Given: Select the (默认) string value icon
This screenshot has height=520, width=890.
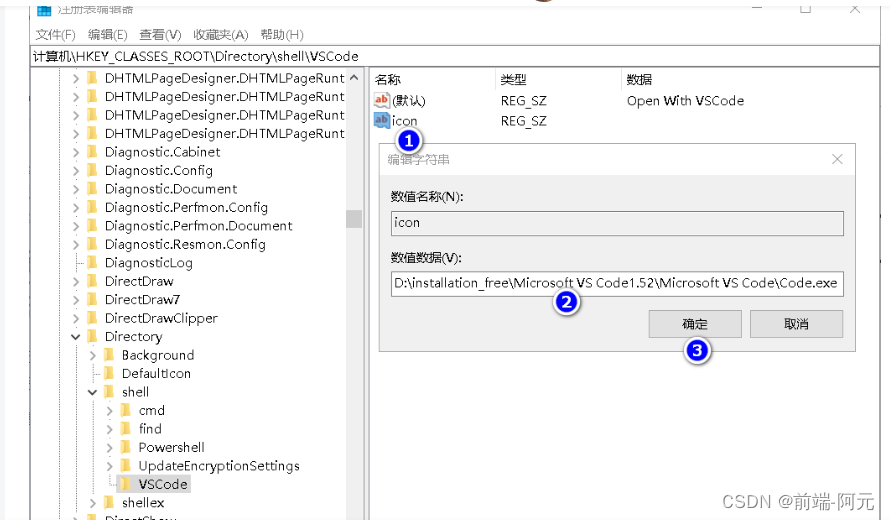Looking at the screenshot, I should tap(381, 100).
